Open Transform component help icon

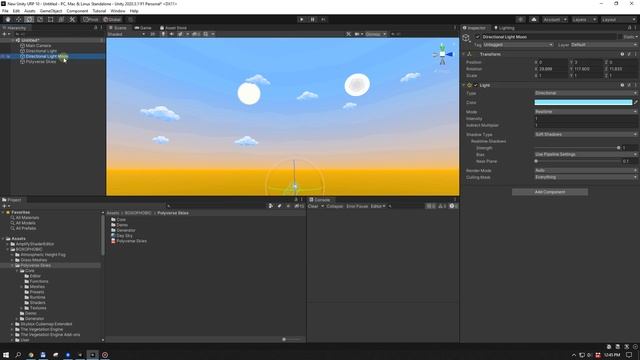point(622,54)
